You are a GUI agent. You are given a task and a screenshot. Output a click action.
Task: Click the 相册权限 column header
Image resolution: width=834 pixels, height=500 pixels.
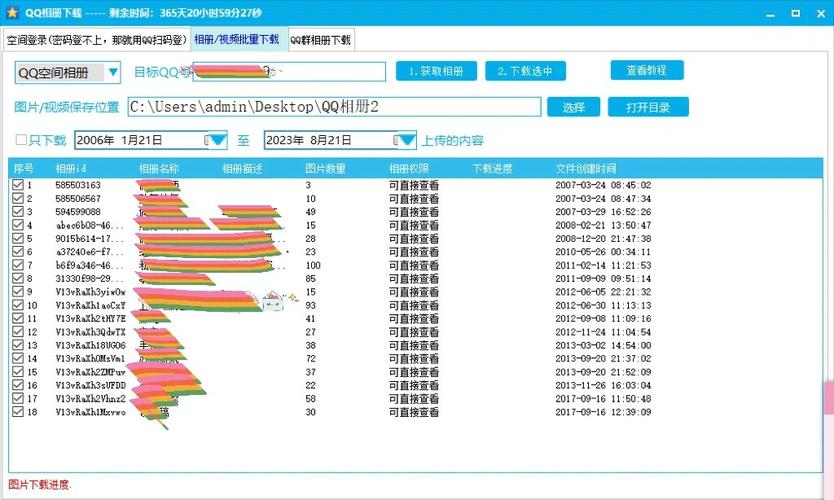pos(408,169)
